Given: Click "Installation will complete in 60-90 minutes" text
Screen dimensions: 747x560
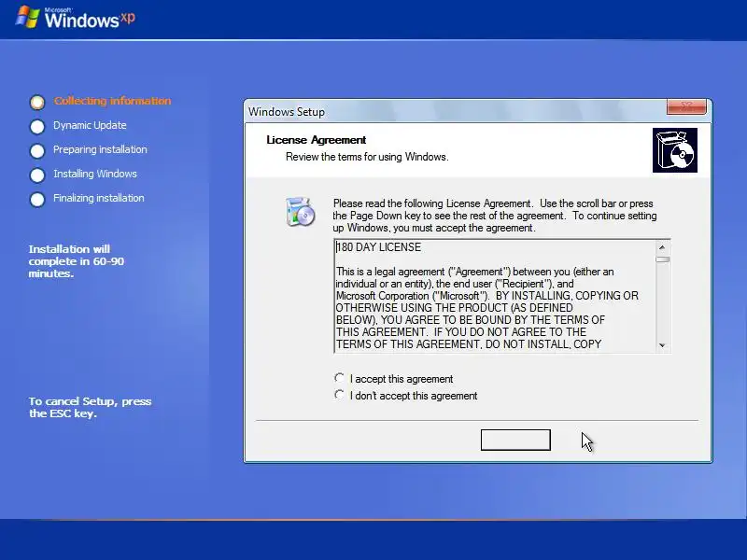Looking at the screenshot, I should coord(77,261).
